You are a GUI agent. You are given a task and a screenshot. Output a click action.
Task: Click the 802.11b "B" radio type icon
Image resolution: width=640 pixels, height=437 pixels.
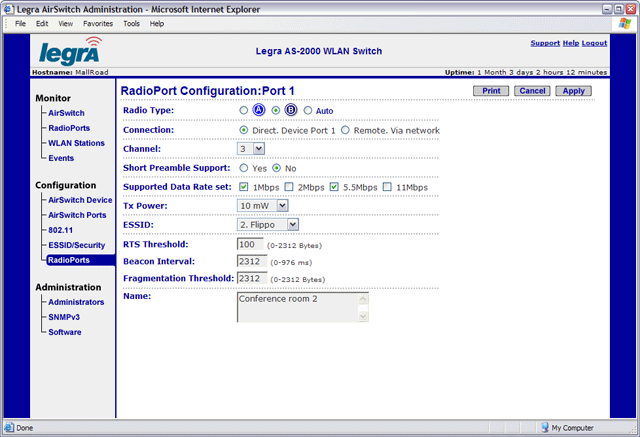291,110
